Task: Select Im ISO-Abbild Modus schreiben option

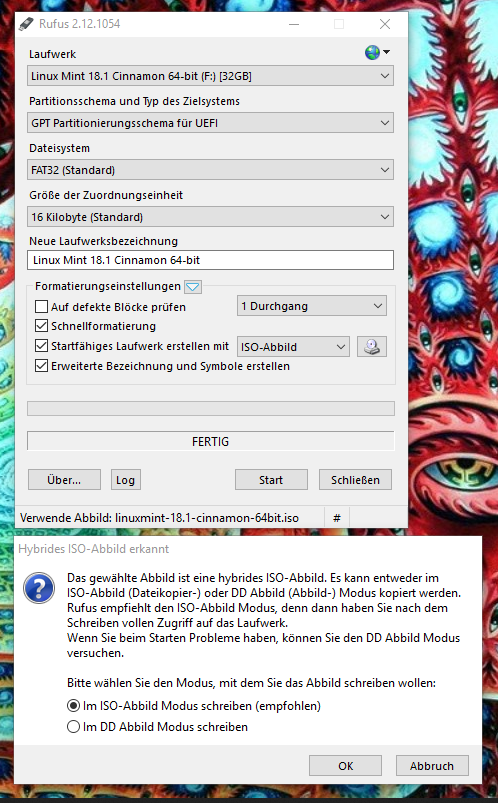Action: click(x=74, y=706)
